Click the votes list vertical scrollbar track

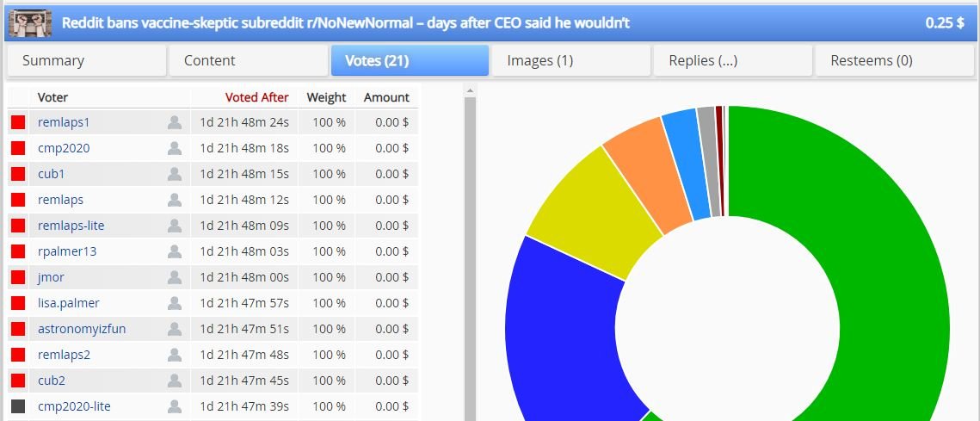click(x=470, y=258)
